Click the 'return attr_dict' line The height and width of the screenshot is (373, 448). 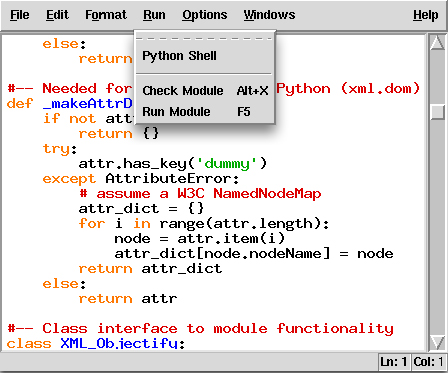150,269
